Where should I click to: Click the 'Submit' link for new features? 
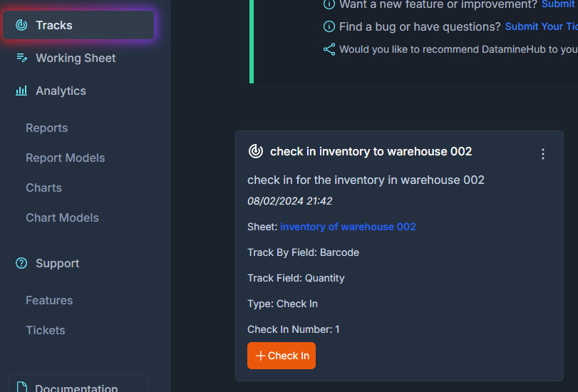tap(559, 4)
